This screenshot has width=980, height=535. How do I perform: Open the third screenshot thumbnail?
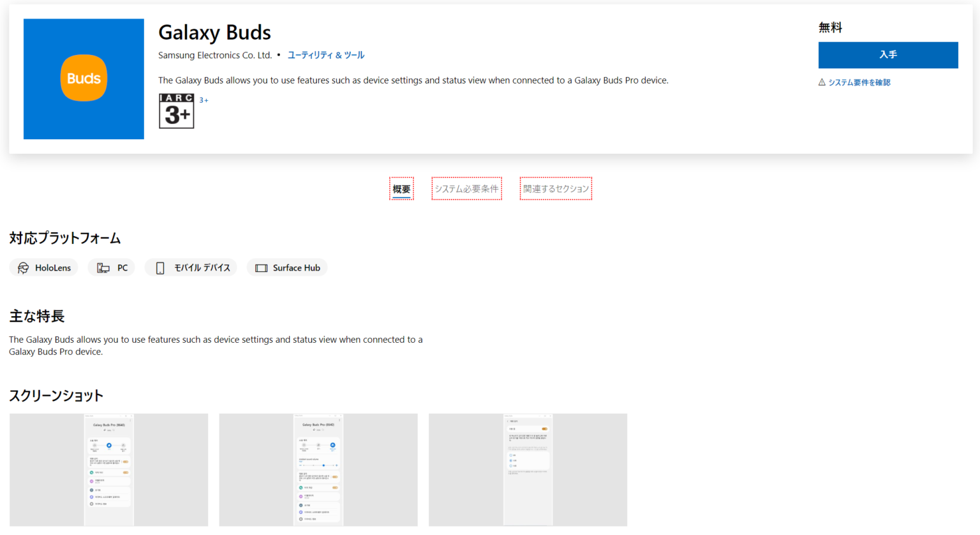(x=528, y=470)
